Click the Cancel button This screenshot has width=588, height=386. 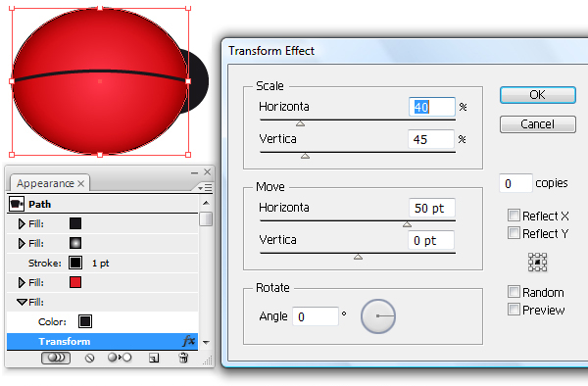click(x=537, y=124)
